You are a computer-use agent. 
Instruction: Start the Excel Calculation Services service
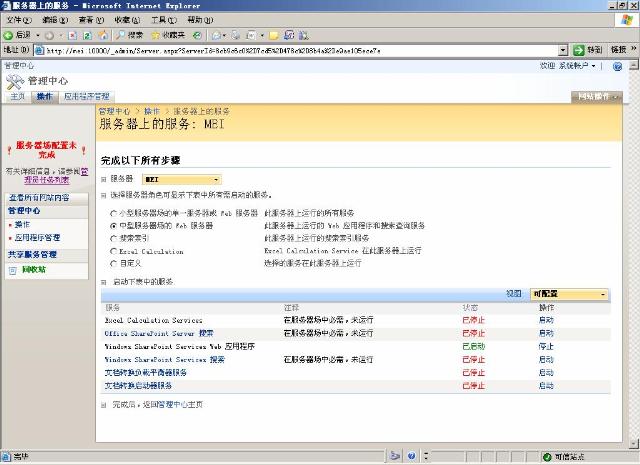[x=546, y=320]
